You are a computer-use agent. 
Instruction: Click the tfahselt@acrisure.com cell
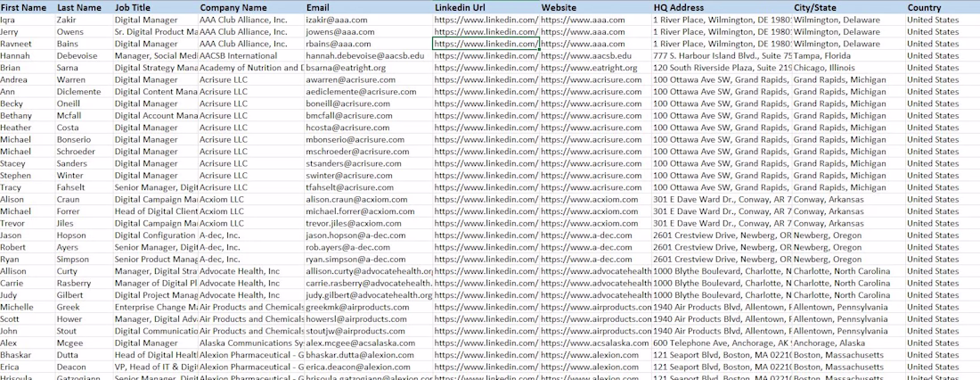click(369, 187)
